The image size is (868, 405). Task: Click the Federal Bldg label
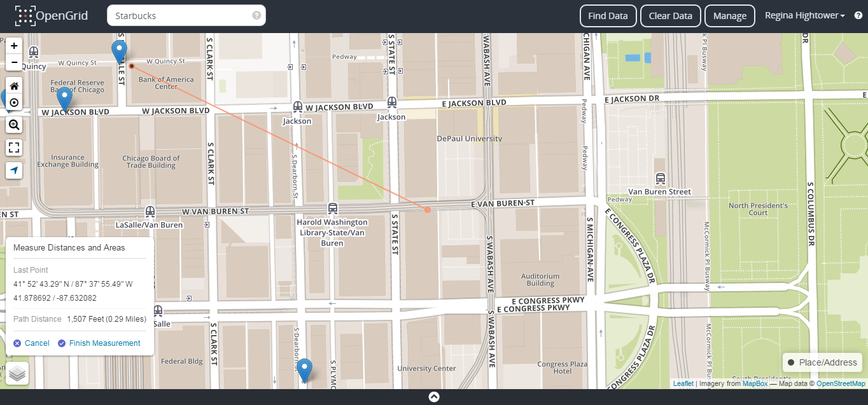point(182,361)
